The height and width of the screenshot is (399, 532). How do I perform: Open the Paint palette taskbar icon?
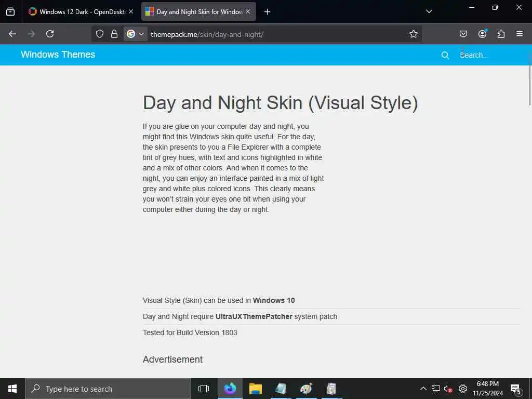[x=306, y=389]
